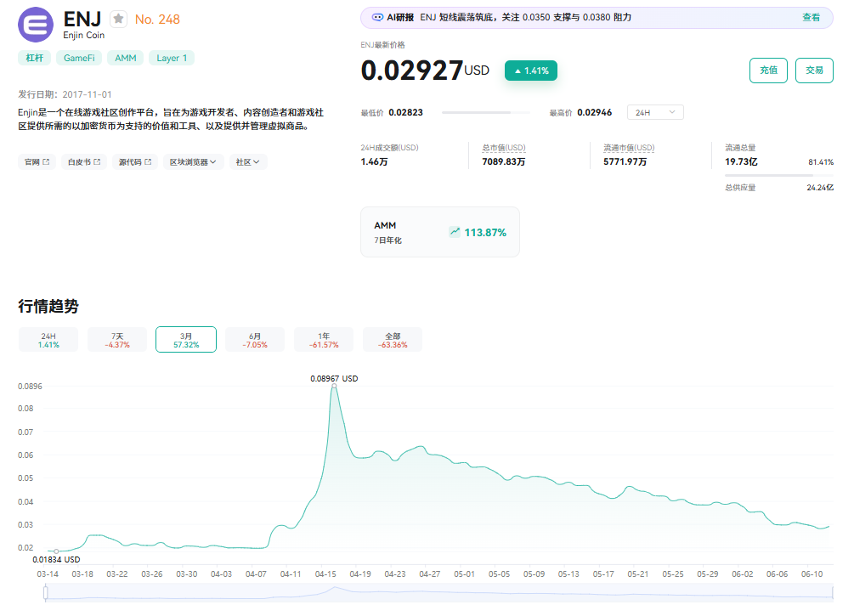Viewport: 854px width, 616px height.
Task: Click the price 0.02927 USD
Action: click(x=425, y=71)
